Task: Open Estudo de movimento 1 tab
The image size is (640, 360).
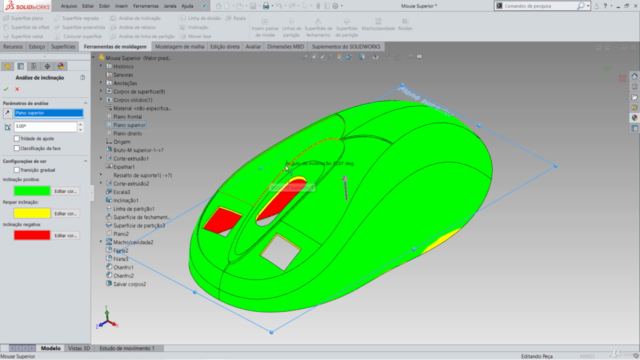Action: pos(127,348)
